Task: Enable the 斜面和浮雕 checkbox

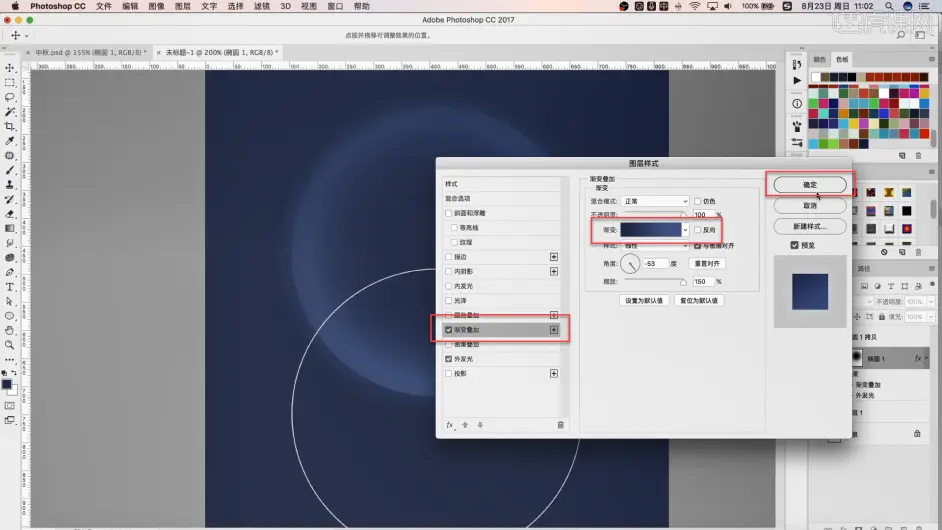Action: pos(448,213)
